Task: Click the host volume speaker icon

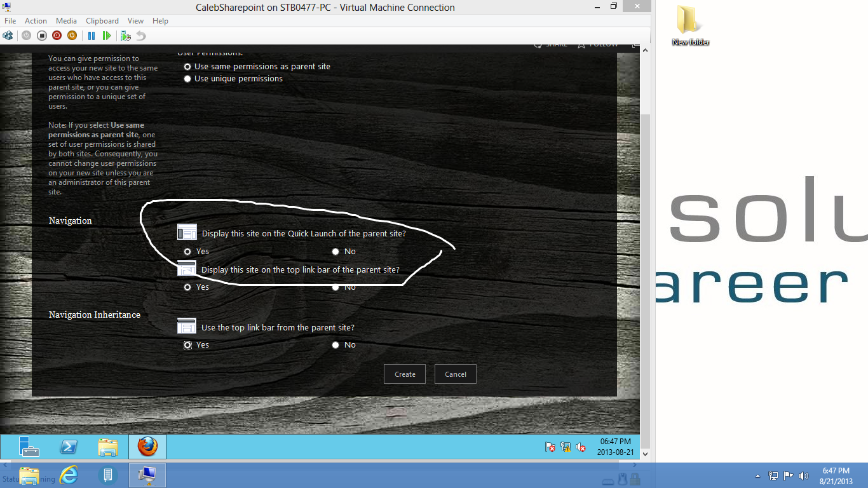Action: pyautogui.click(x=804, y=475)
